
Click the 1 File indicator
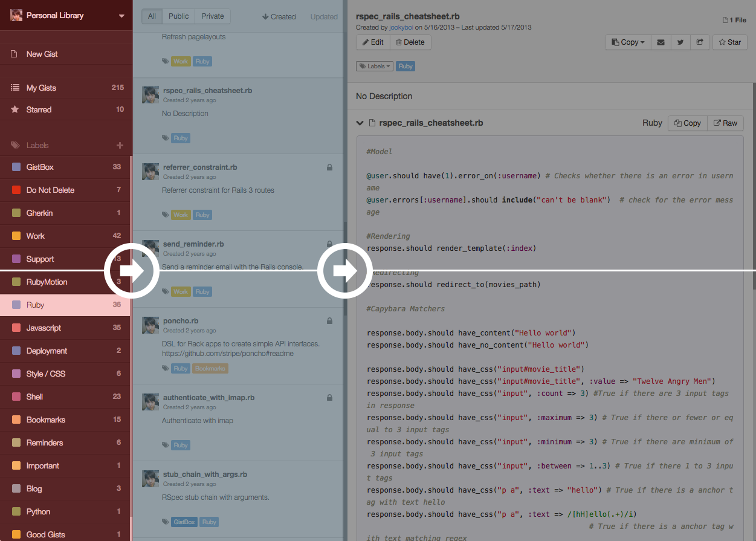735,20
